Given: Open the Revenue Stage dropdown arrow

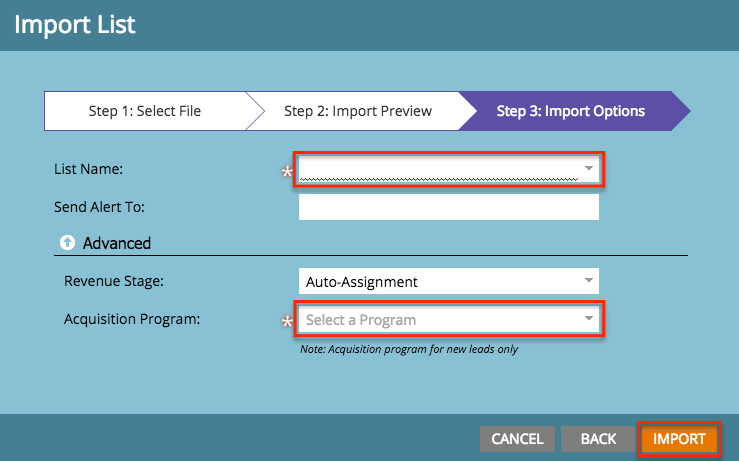Looking at the screenshot, I should [589, 280].
